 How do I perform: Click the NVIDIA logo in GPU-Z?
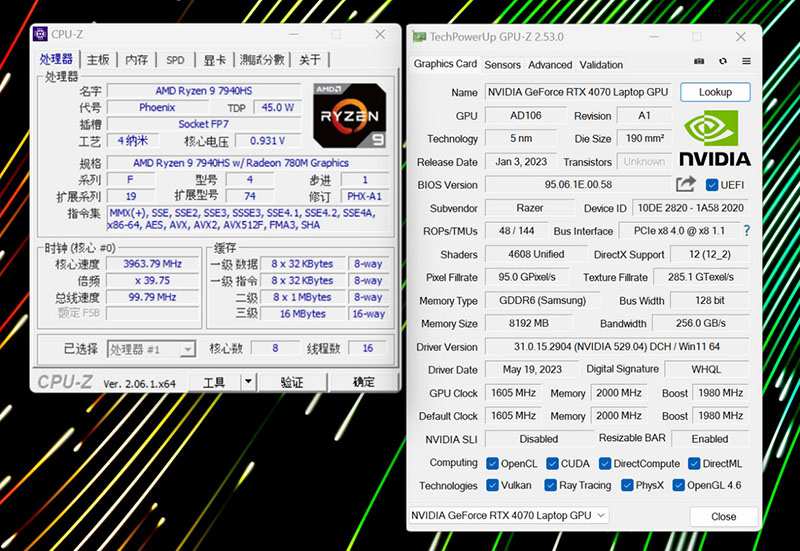pyautogui.click(x=714, y=138)
